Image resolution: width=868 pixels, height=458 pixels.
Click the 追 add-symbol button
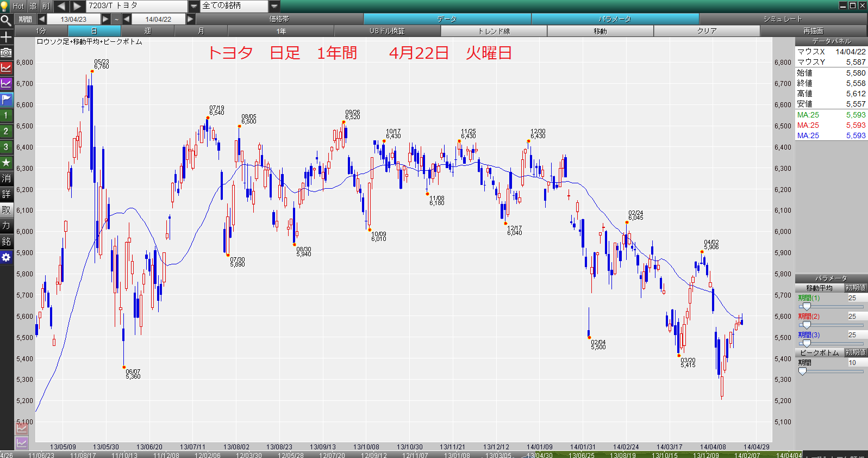pyautogui.click(x=33, y=6)
